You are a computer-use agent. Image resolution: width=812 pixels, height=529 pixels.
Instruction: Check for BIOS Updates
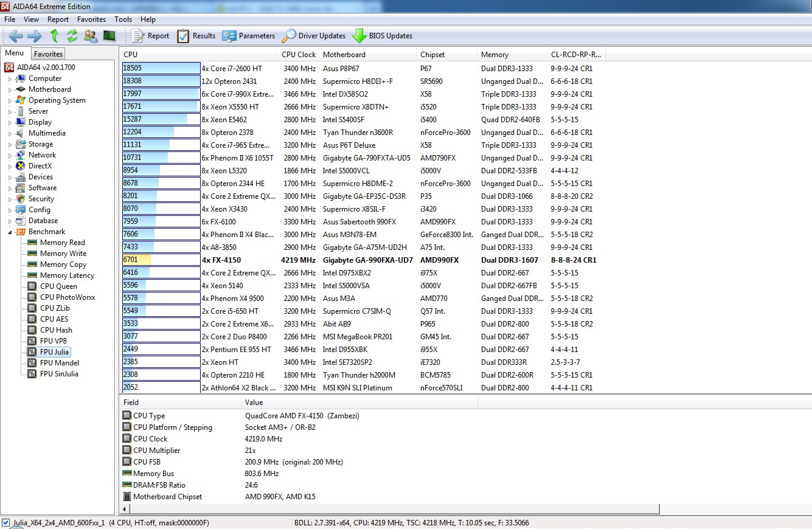pyautogui.click(x=383, y=36)
